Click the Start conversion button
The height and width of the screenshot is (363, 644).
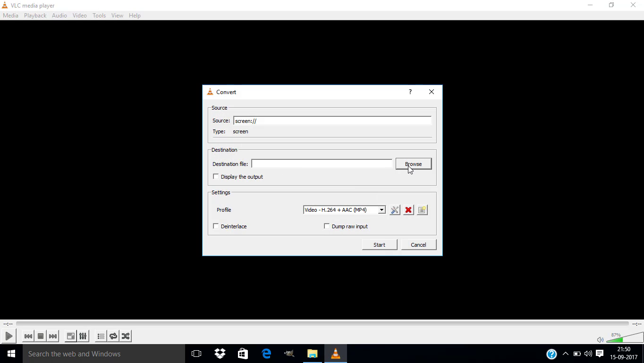(379, 244)
